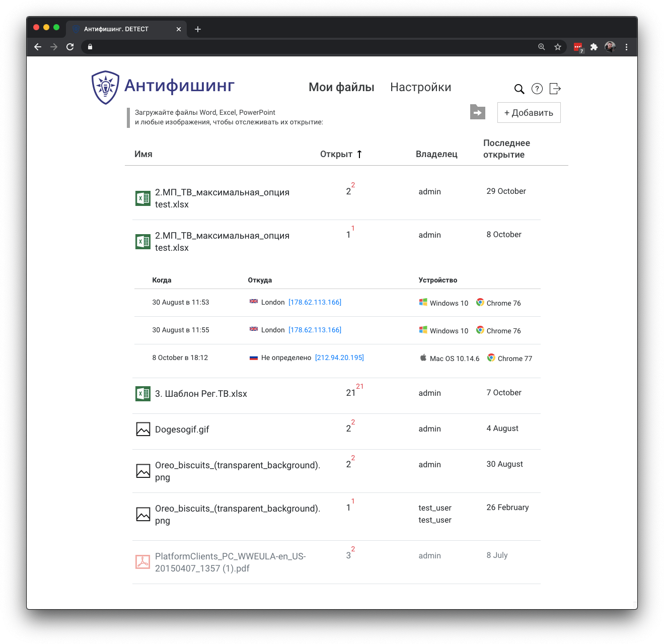This screenshot has width=664, height=644.
Task: Collapse xlsx file name opened 8 October
Action: pos(222,242)
